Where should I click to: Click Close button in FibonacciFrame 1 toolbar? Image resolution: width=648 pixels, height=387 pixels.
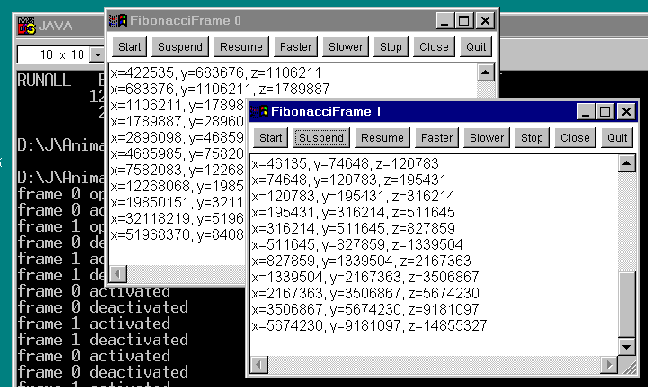point(574,138)
